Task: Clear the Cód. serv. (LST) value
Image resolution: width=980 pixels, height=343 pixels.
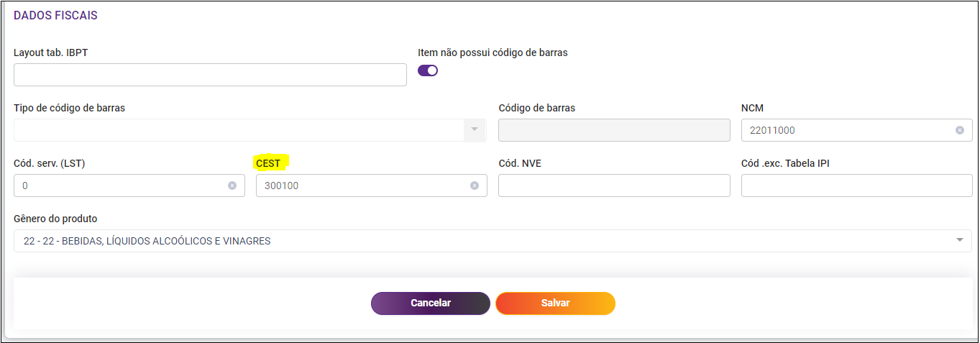Action: pos(232,186)
